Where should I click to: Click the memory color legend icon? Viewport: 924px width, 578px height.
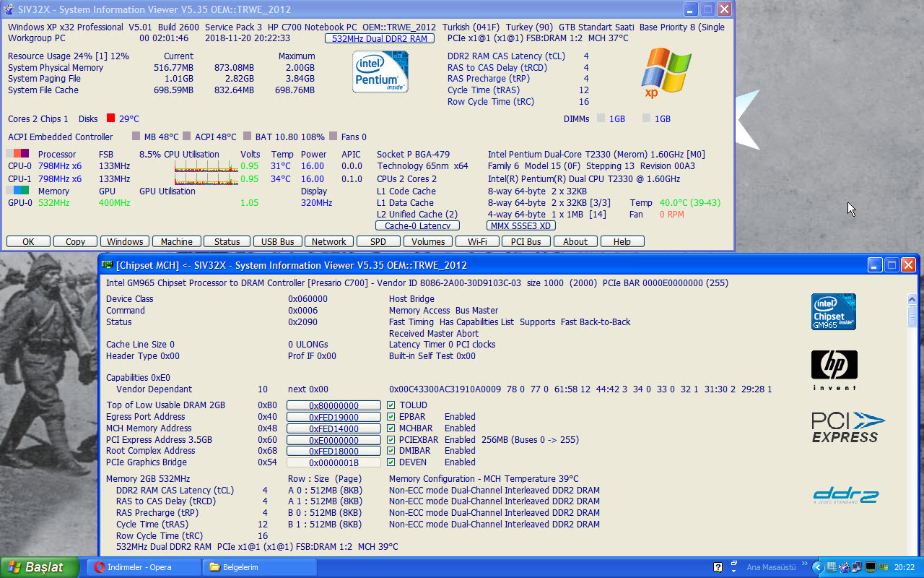pyautogui.click(x=17, y=191)
